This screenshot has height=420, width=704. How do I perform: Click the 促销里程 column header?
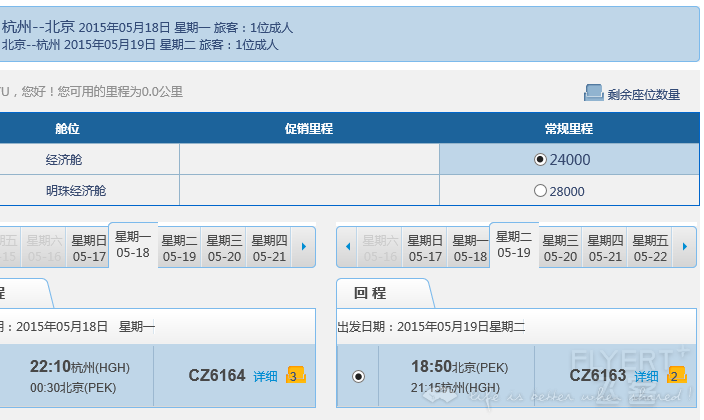(x=309, y=128)
